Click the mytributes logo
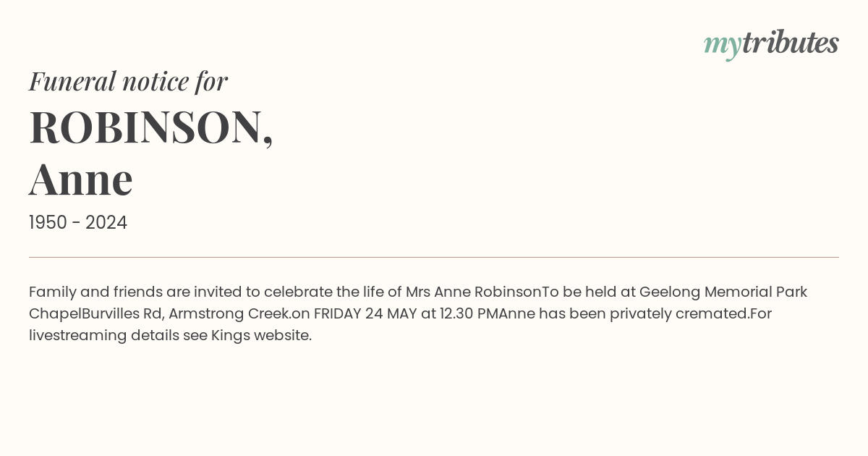Screen dimensions: 868x456 tap(771, 43)
